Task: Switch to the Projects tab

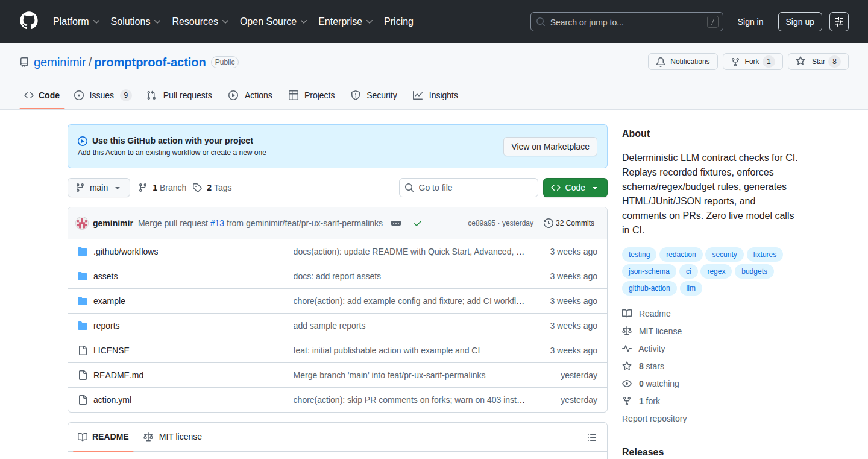Action: click(312, 95)
